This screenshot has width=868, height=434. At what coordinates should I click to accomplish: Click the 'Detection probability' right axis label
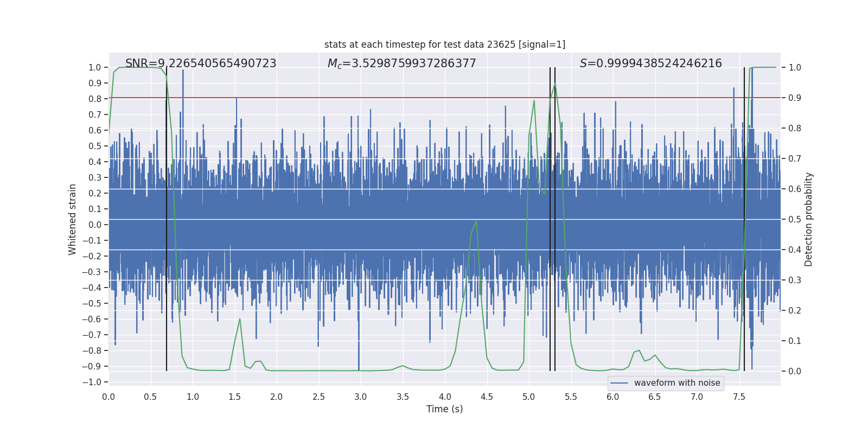coord(808,219)
